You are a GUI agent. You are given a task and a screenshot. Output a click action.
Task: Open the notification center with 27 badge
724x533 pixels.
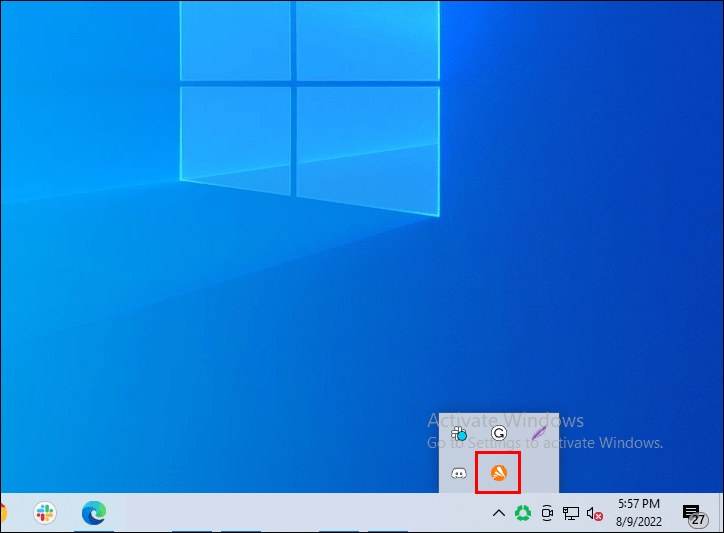click(692, 513)
